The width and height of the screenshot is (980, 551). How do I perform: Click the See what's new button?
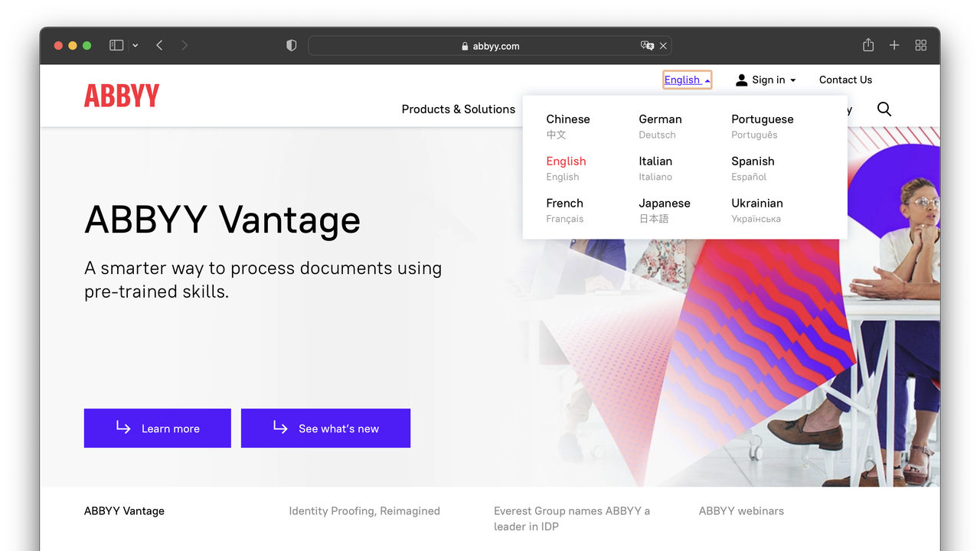coord(325,428)
